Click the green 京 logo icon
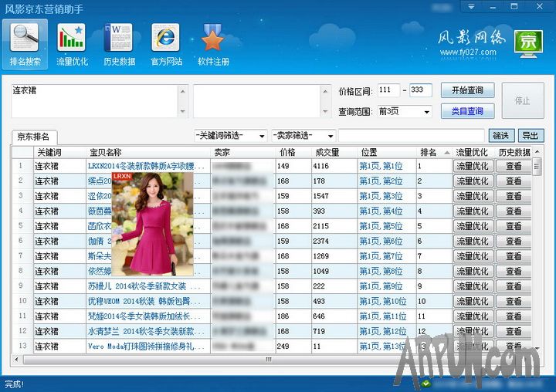556x392 pixels. (528, 42)
